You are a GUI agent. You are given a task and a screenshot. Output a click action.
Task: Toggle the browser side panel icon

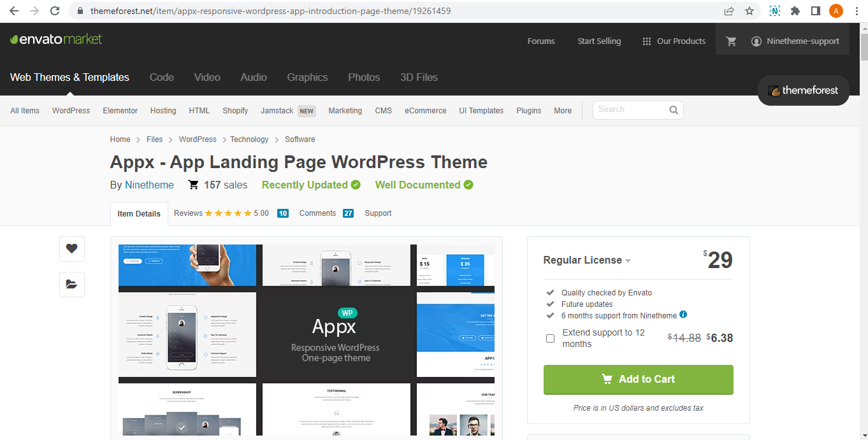point(815,11)
